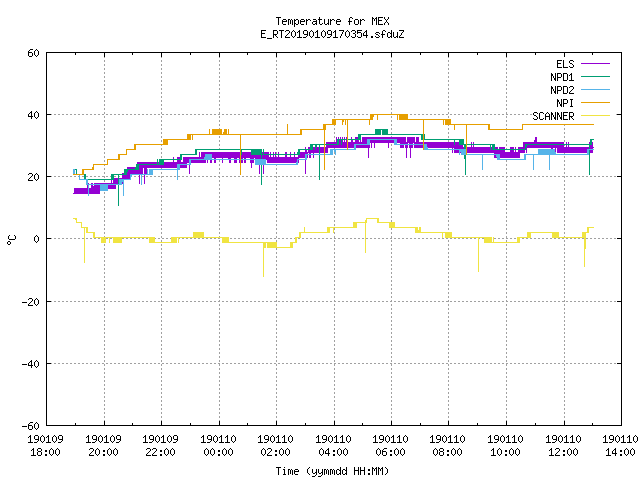
Task: Select the filename text E_RT20190109170354.sfduZ
Action: 332,34
